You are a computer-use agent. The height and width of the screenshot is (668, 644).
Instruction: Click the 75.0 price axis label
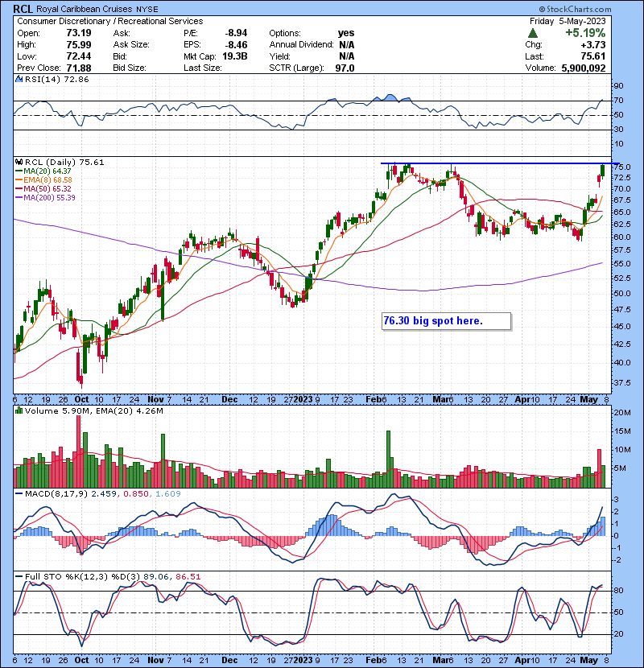coord(623,167)
